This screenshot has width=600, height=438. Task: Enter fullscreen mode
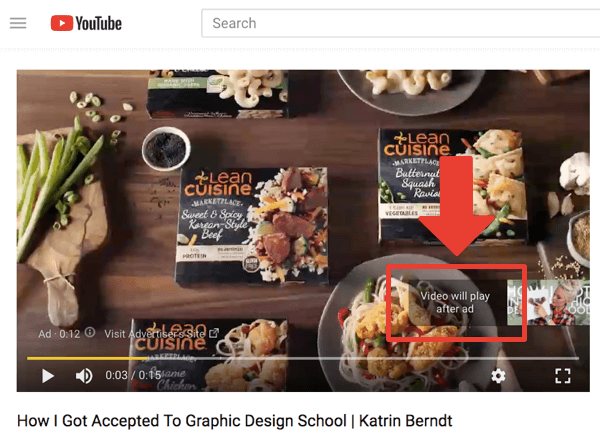(562, 376)
